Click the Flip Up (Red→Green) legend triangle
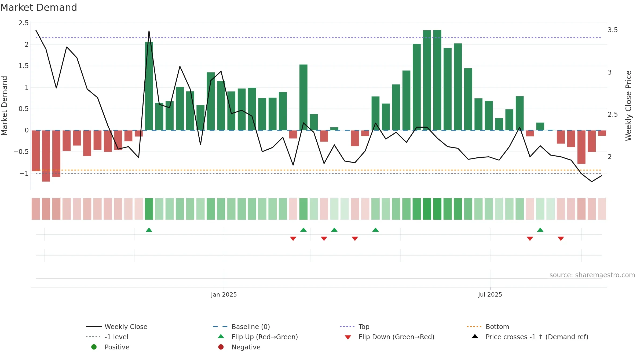The image size is (644, 362). tap(221, 336)
